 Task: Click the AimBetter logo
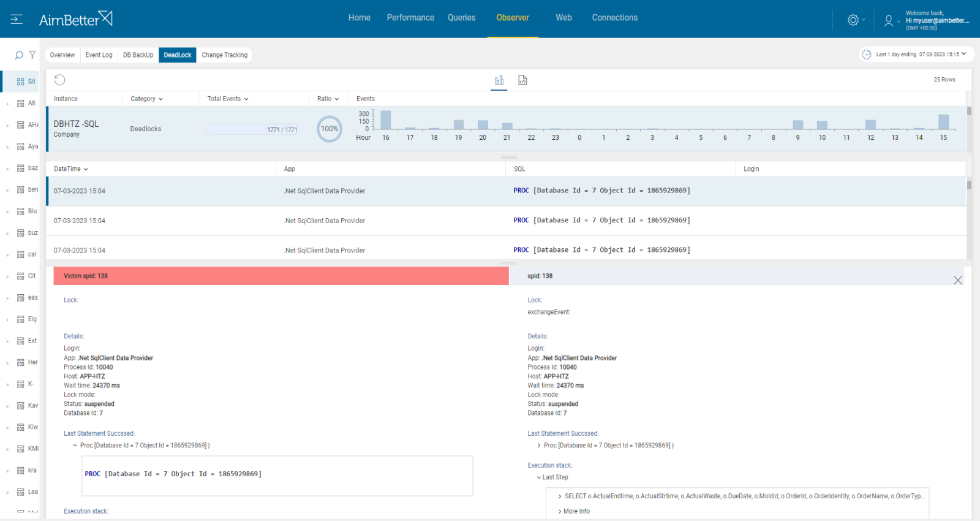[75, 19]
